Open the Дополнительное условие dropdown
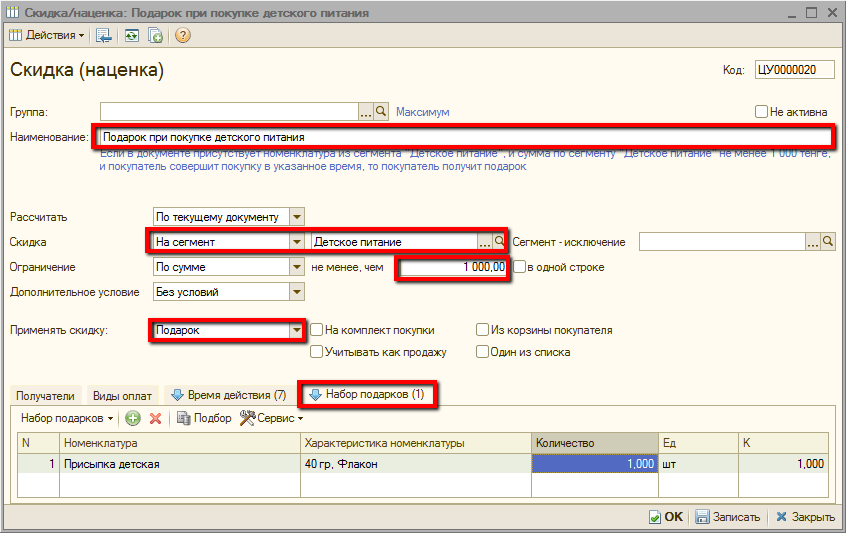 pyautogui.click(x=296, y=292)
